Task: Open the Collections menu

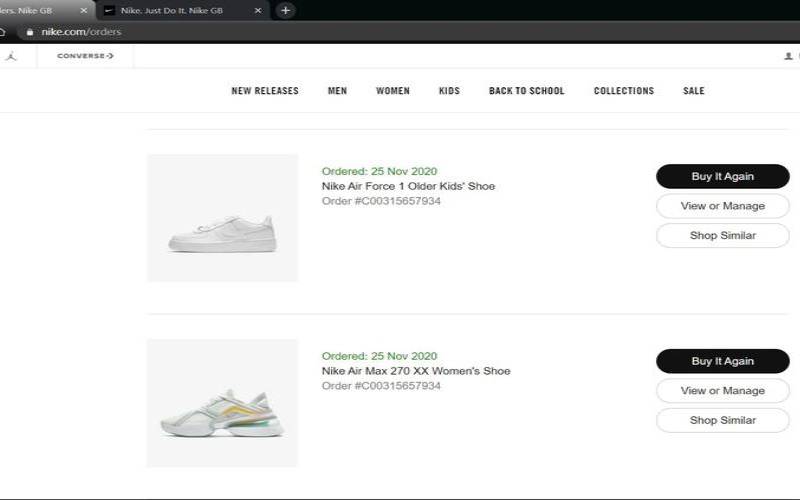Action: pyautogui.click(x=623, y=91)
